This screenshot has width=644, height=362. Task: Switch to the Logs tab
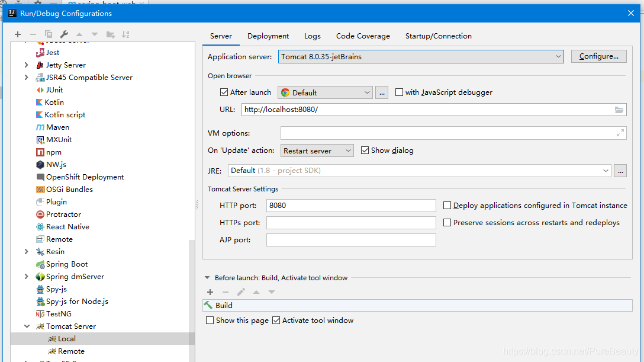click(313, 36)
